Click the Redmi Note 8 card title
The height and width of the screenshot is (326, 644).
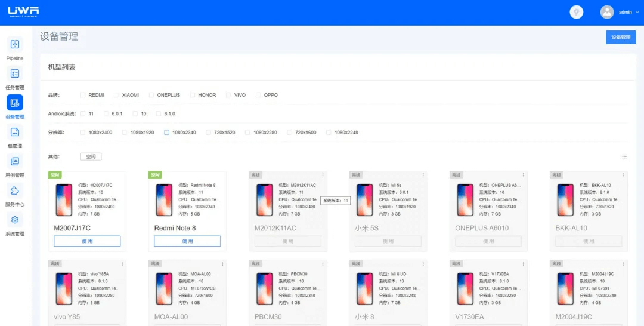point(175,227)
